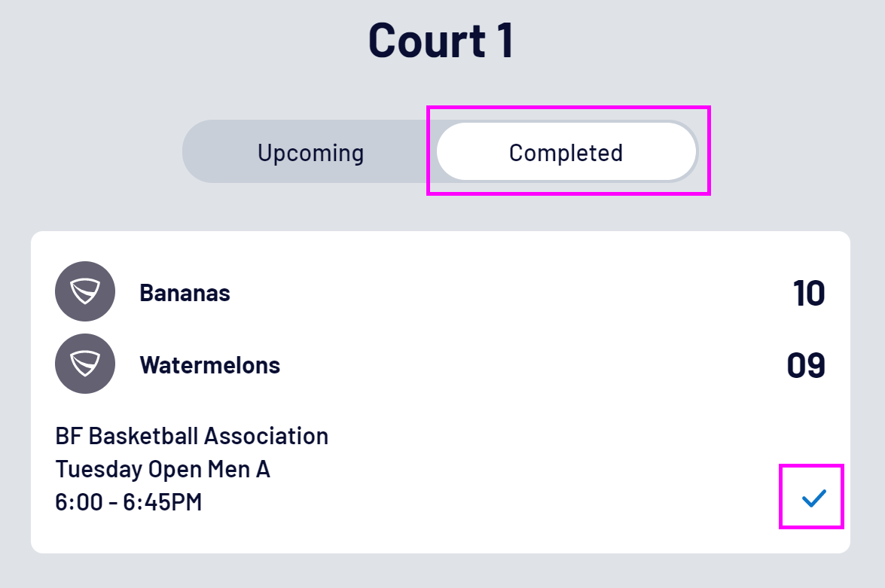Click the Bananas score of 10
Viewport: 885px width, 588px height.
click(x=808, y=293)
